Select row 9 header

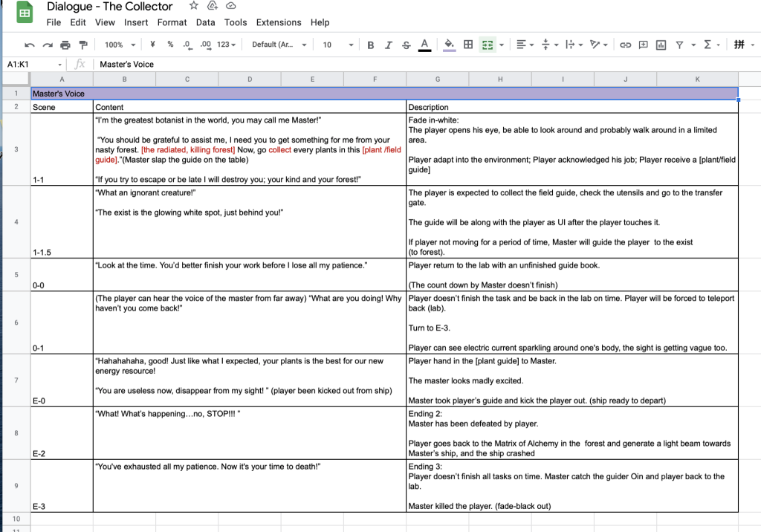pyautogui.click(x=16, y=486)
